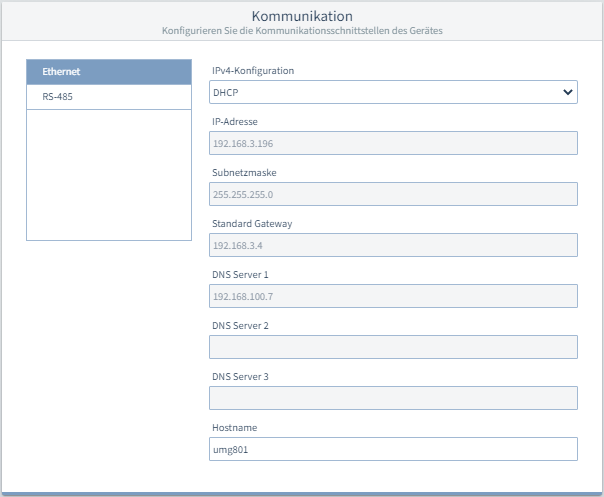Click the DNS Server 2 label

coord(240,326)
